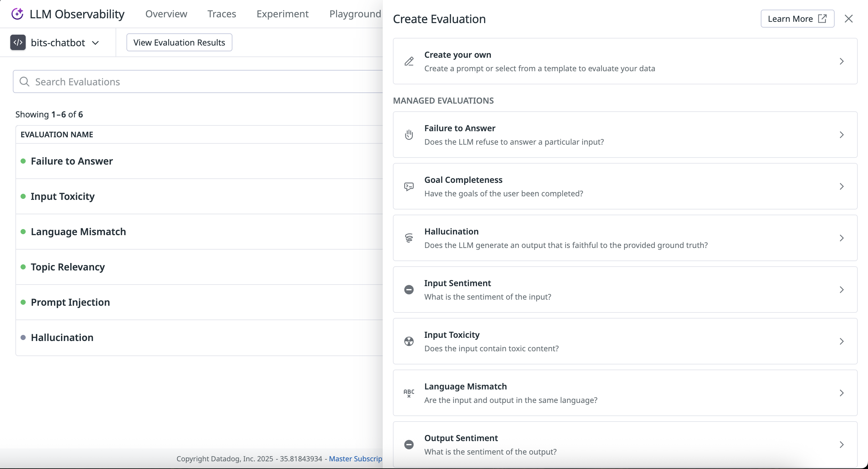Click the Input Toxicity radiation icon
The height and width of the screenshot is (469, 868).
(x=409, y=341)
